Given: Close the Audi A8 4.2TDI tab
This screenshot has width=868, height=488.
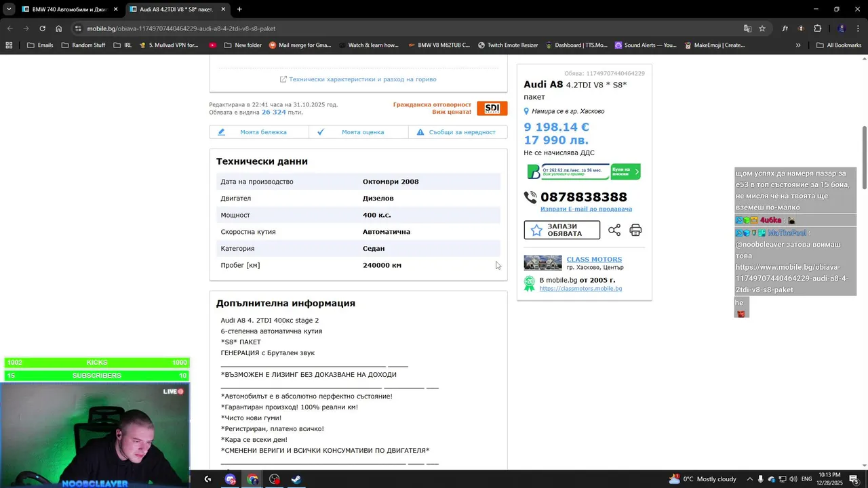Looking at the screenshot, I should [x=223, y=9].
